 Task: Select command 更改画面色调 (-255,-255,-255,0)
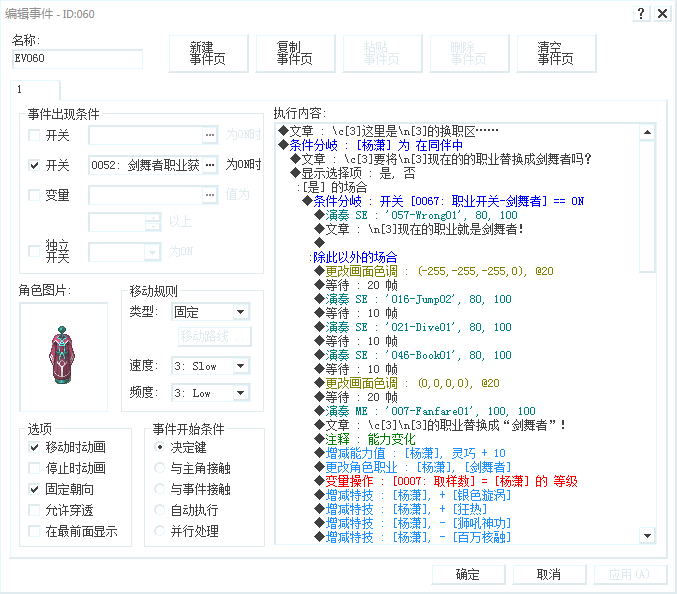434,271
